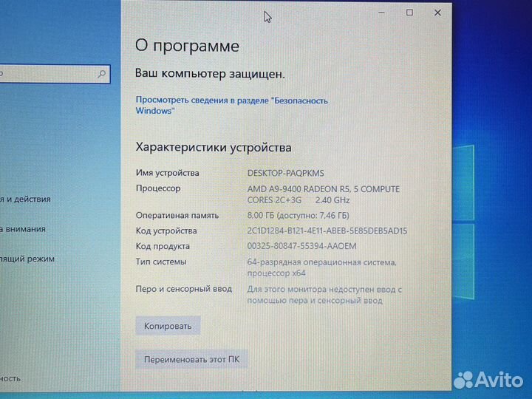This screenshot has height=399, width=532.
Task: Click the search magnifier icon in sidebar
Action: click(101, 74)
